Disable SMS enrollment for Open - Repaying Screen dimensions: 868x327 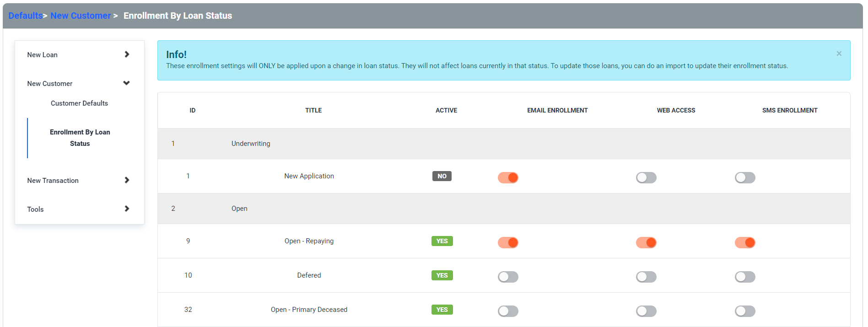[745, 242]
